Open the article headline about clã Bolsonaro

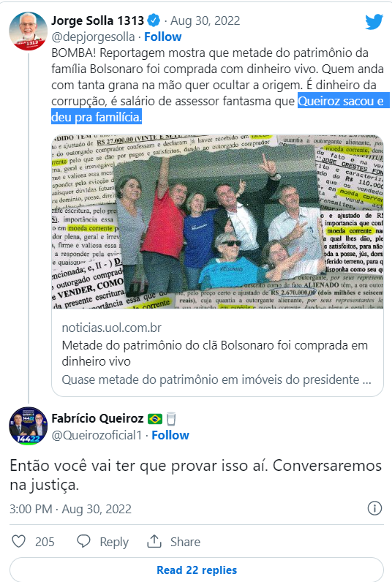(214, 353)
